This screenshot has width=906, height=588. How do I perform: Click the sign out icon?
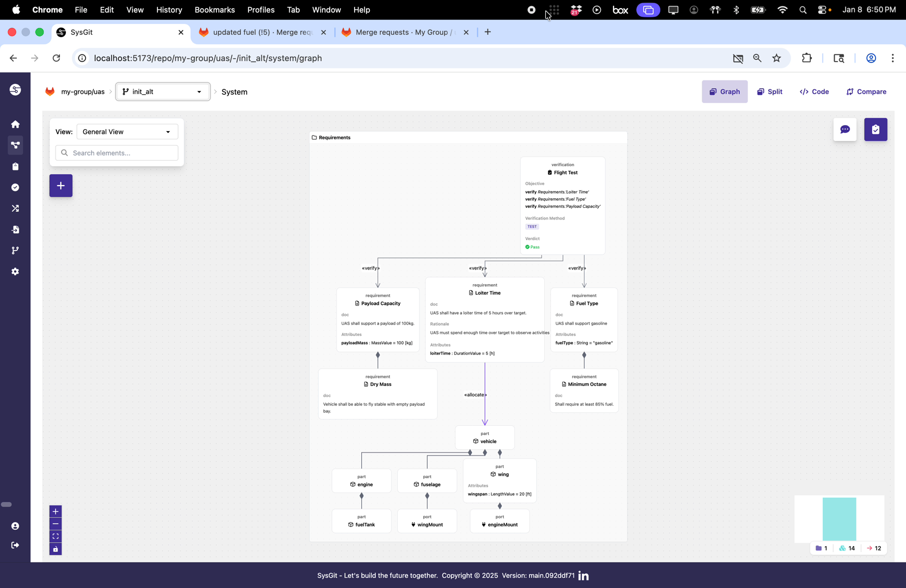coord(15,545)
